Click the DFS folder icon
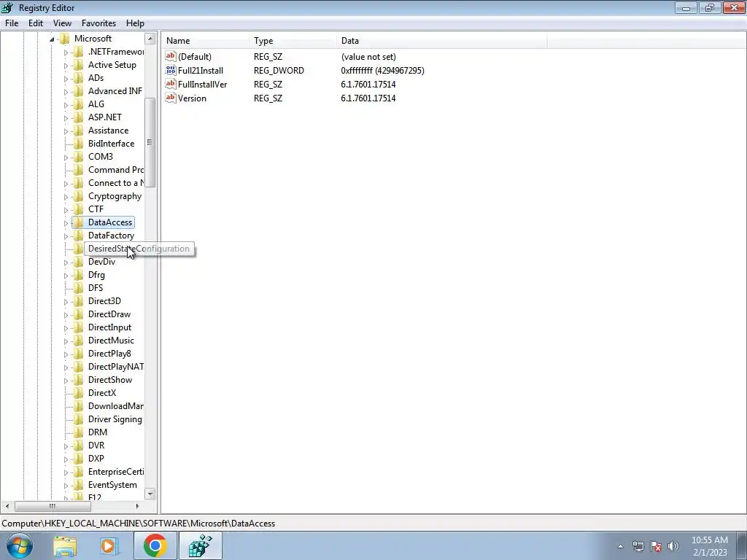Image resolution: width=747 pixels, height=560 pixels. pyautogui.click(x=79, y=287)
